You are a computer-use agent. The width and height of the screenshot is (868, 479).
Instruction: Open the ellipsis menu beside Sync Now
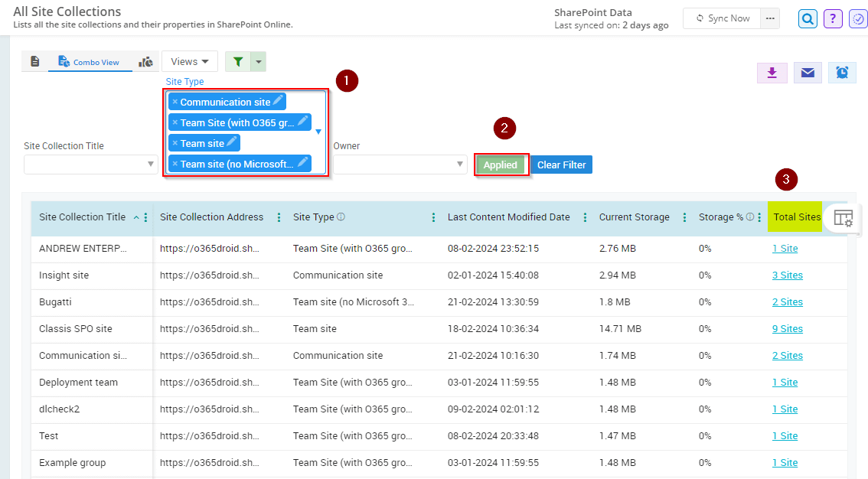pyautogui.click(x=770, y=18)
